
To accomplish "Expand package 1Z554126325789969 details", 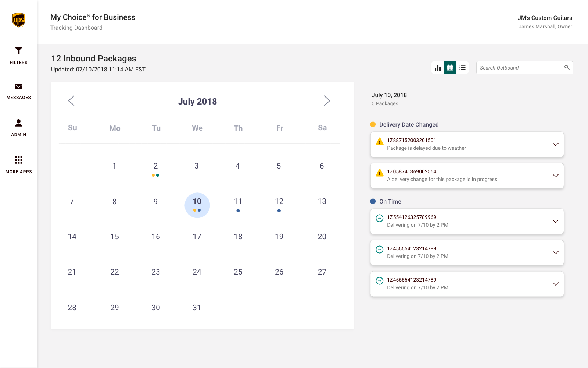I will 556,221.
